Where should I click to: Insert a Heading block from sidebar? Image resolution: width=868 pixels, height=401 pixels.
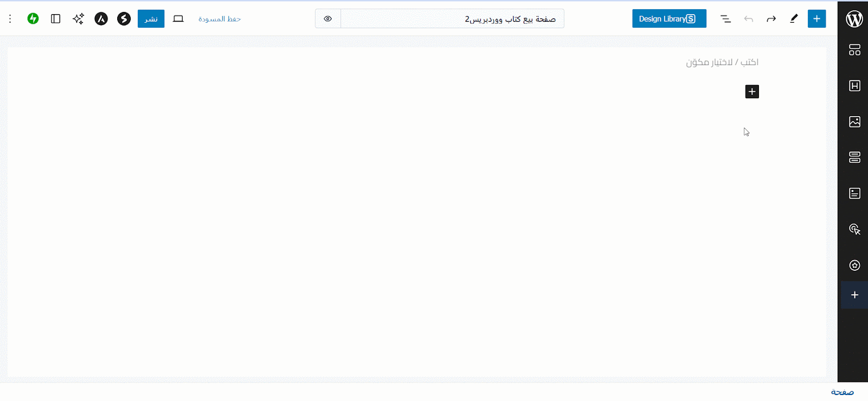pyautogui.click(x=854, y=86)
